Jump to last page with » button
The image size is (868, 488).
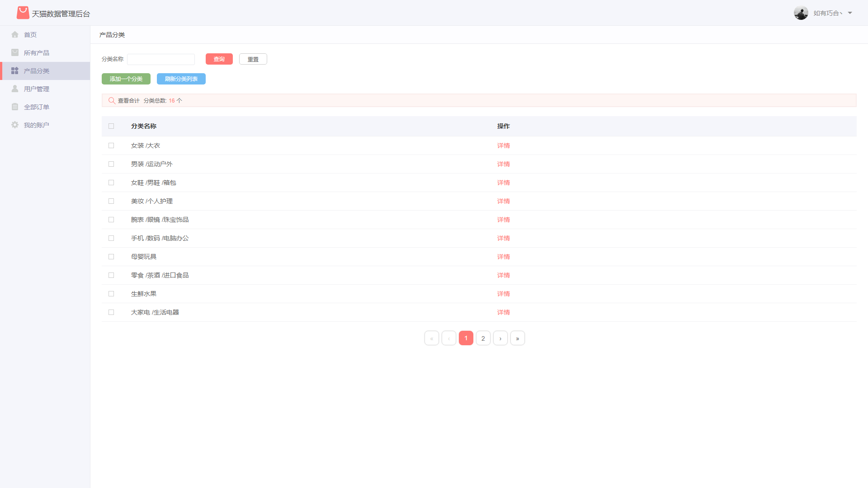[518, 338]
